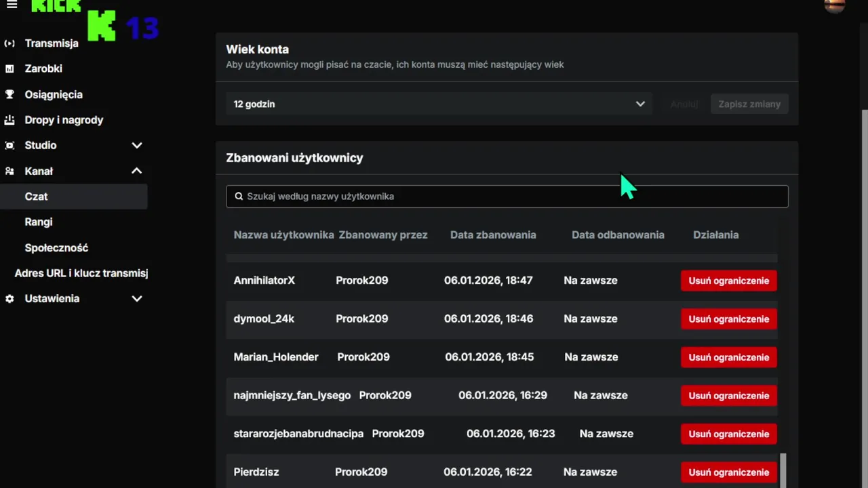Expand the Studio submenu chevron
This screenshot has width=868, height=488.
[x=137, y=146]
